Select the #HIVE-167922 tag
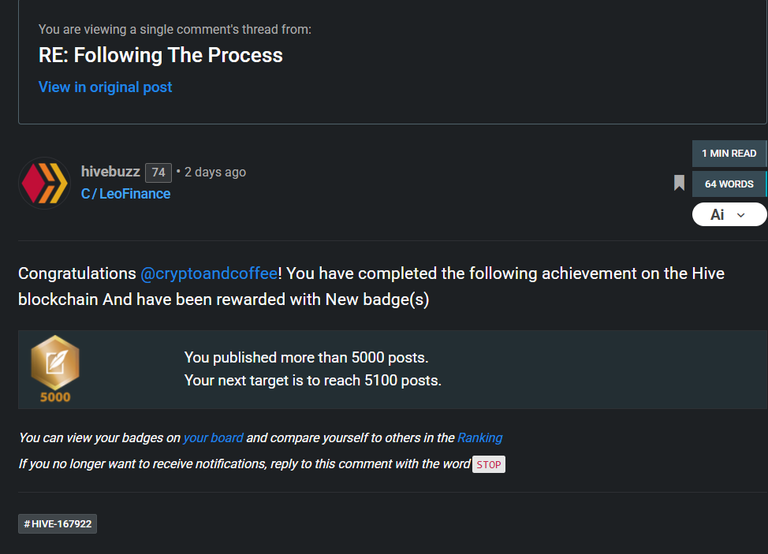 point(58,524)
